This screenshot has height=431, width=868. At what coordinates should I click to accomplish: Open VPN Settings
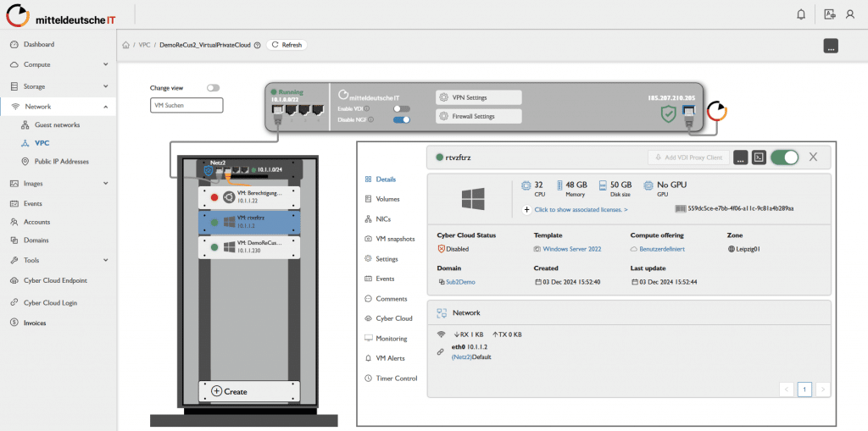coord(479,97)
